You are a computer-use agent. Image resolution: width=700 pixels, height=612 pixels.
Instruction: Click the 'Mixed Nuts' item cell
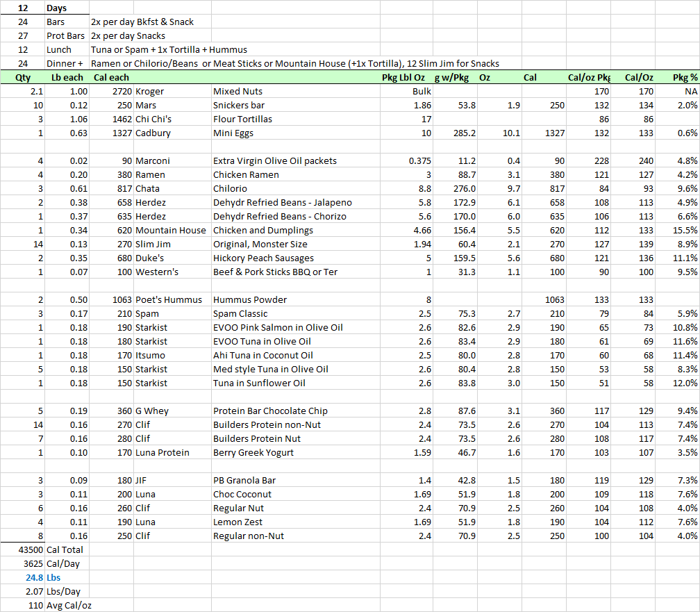[237, 91]
